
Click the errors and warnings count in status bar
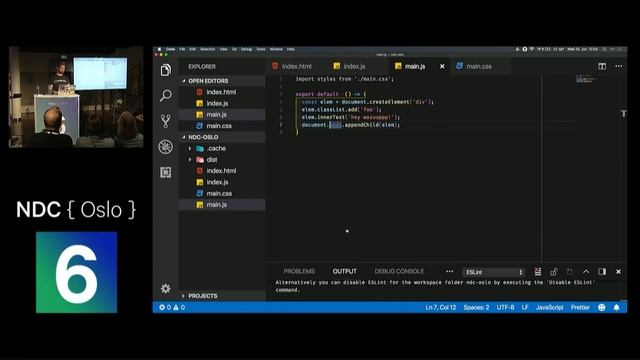tap(172, 307)
